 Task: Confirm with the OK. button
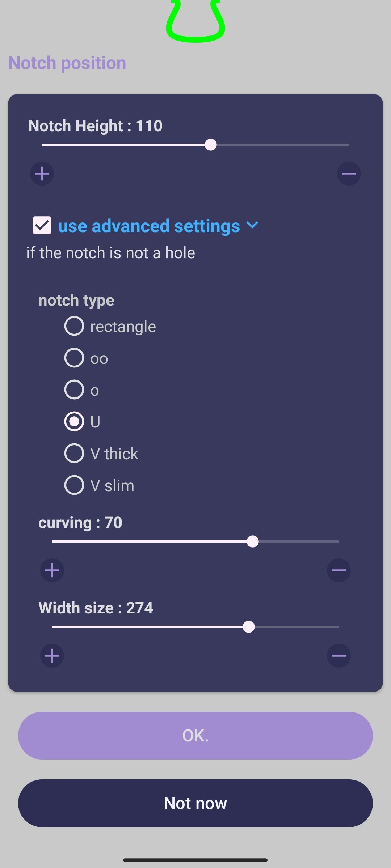[x=195, y=736]
